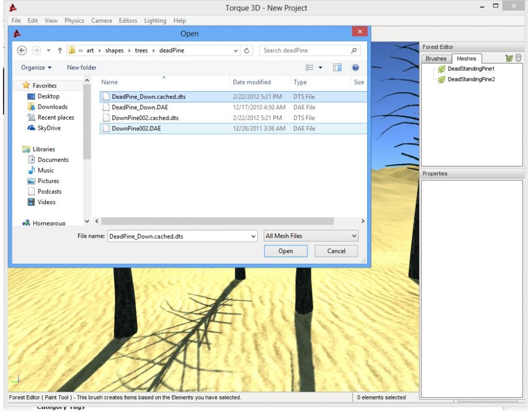
Task: Click the Cancel button
Action: pyautogui.click(x=336, y=251)
